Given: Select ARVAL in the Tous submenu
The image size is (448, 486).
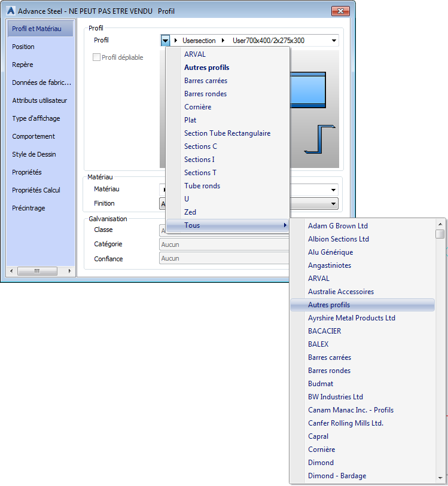Looking at the screenshot, I should (x=362, y=279).
